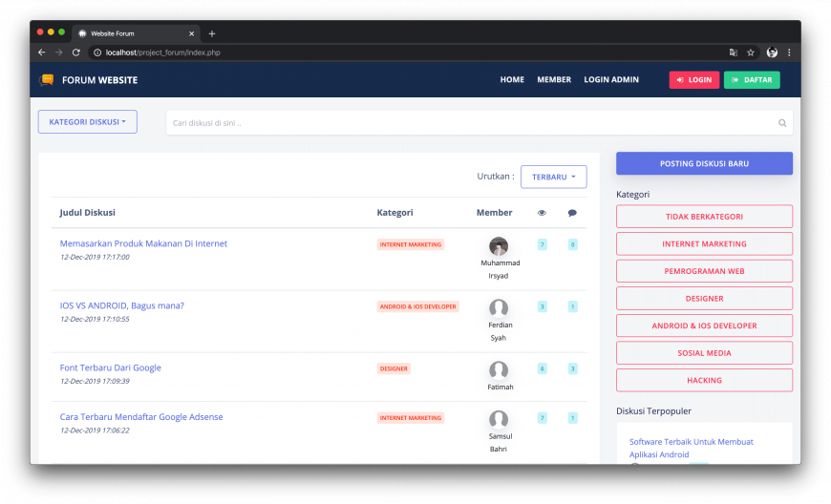This screenshot has width=831, height=504.
Task: Select Designer sidebar category
Action: pyautogui.click(x=704, y=299)
